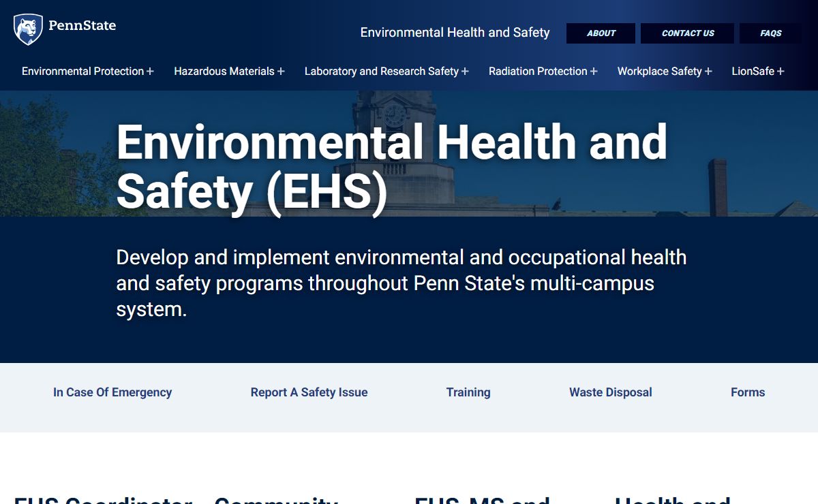Image resolution: width=818 pixels, height=504 pixels.
Task: Expand the LionSafe plus icon
Action: (781, 72)
